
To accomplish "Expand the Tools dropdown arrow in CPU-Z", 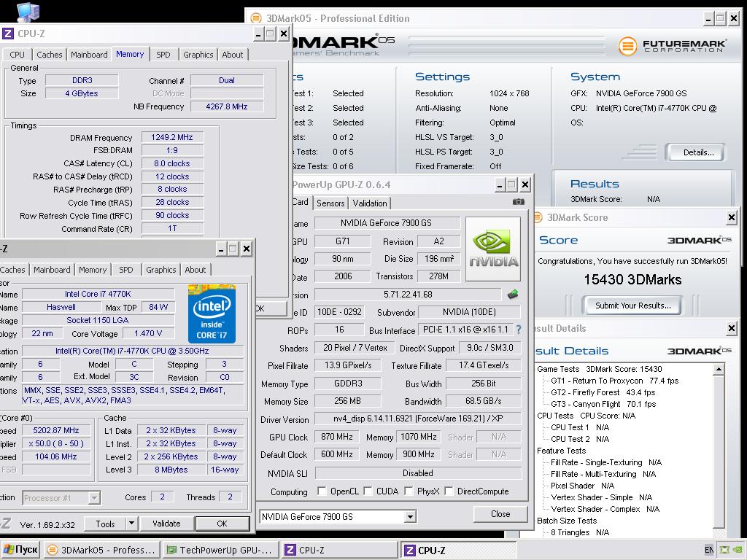I will pos(131,524).
